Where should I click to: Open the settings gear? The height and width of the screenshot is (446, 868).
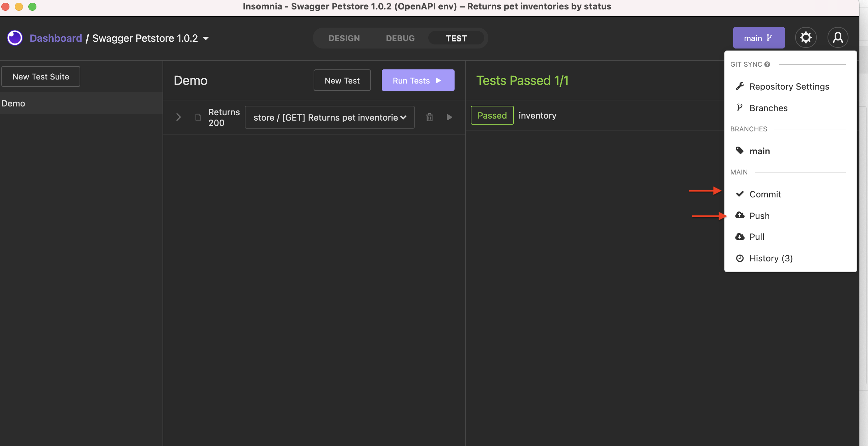click(806, 37)
